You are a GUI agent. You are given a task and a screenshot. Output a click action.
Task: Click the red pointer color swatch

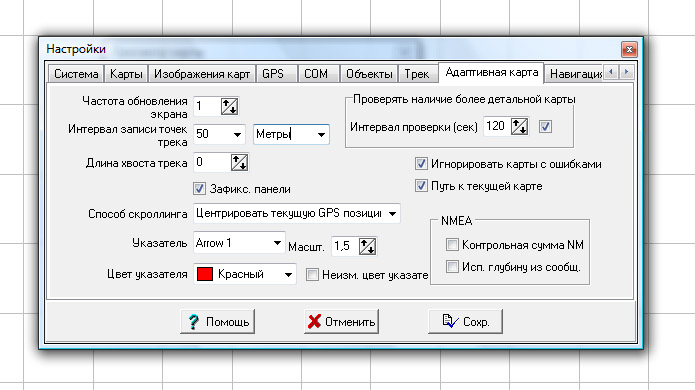point(205,274)
